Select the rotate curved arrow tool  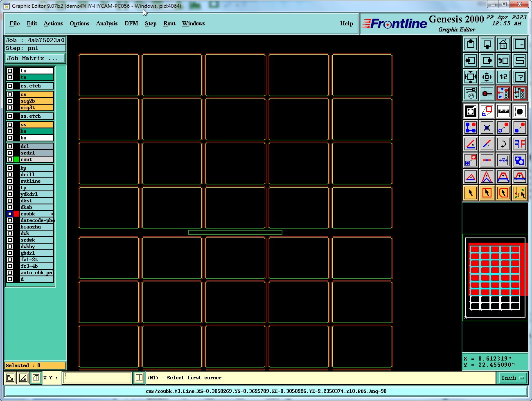coord(503,144)
